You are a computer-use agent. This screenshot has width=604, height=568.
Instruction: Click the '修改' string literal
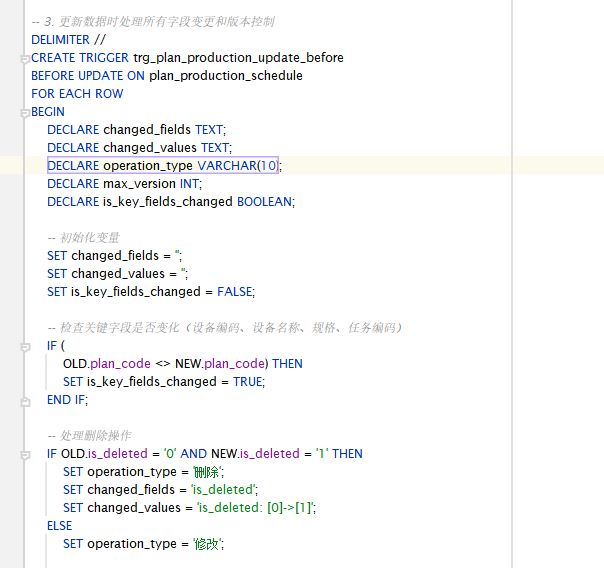(x=209, y=544)
